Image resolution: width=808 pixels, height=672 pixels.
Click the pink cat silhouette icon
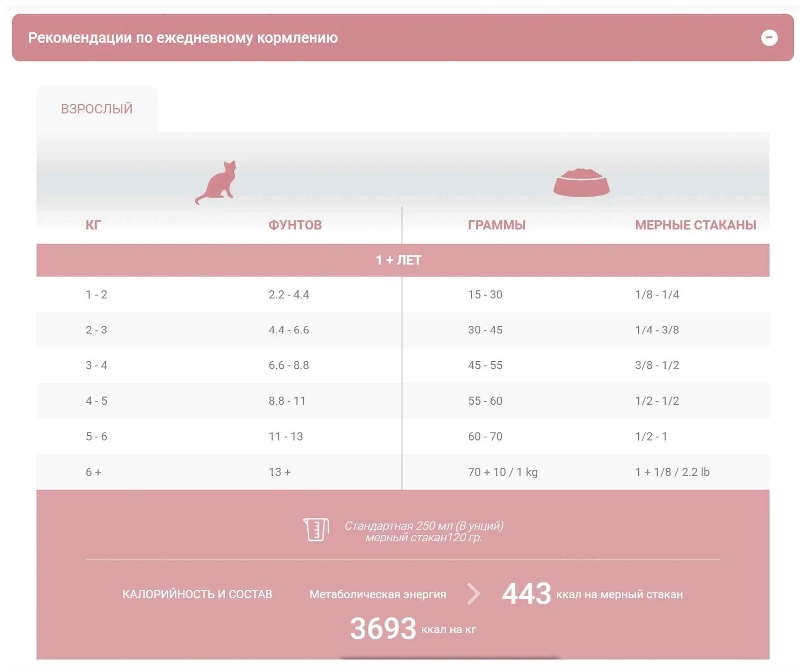pyautogui.click(x=216, y=183)
